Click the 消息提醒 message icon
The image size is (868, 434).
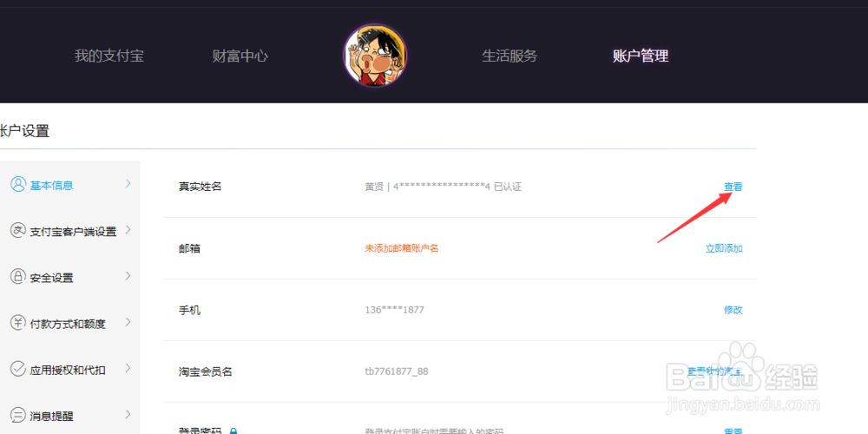tap(18, 415)
